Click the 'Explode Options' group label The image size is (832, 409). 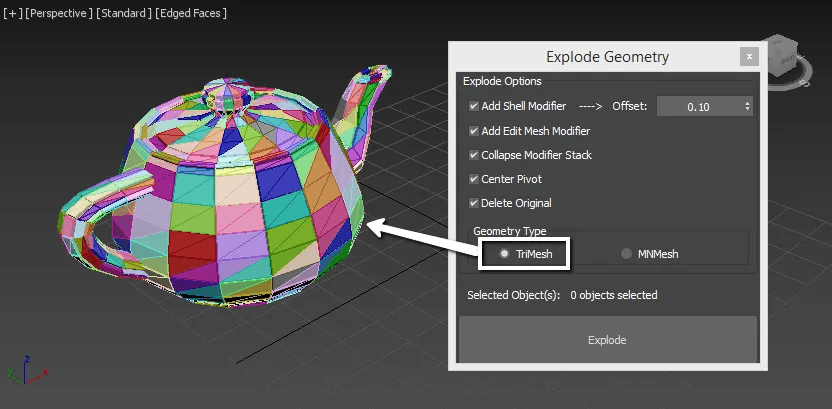click(502, 81)
